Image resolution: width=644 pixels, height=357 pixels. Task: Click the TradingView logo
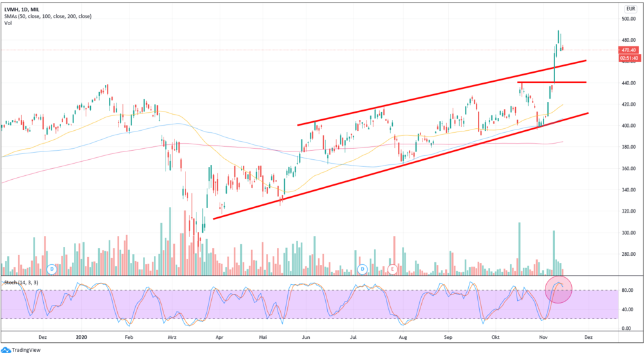tap(21, 350)
